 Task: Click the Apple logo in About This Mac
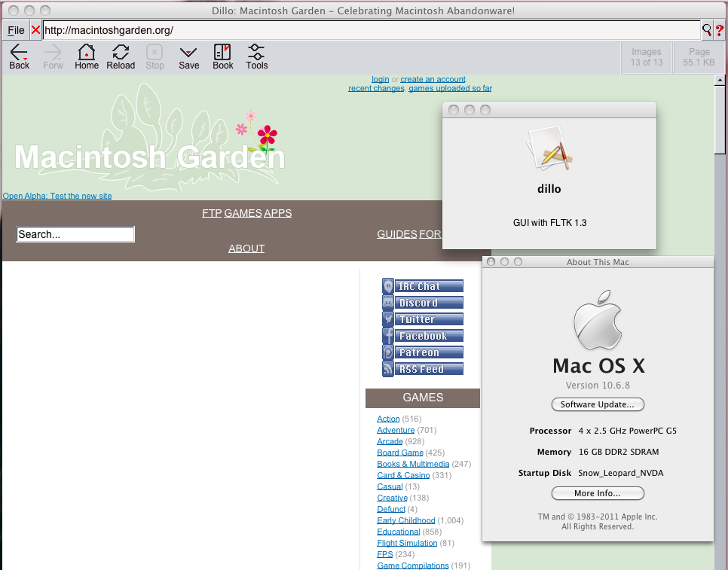click(598, 320)
